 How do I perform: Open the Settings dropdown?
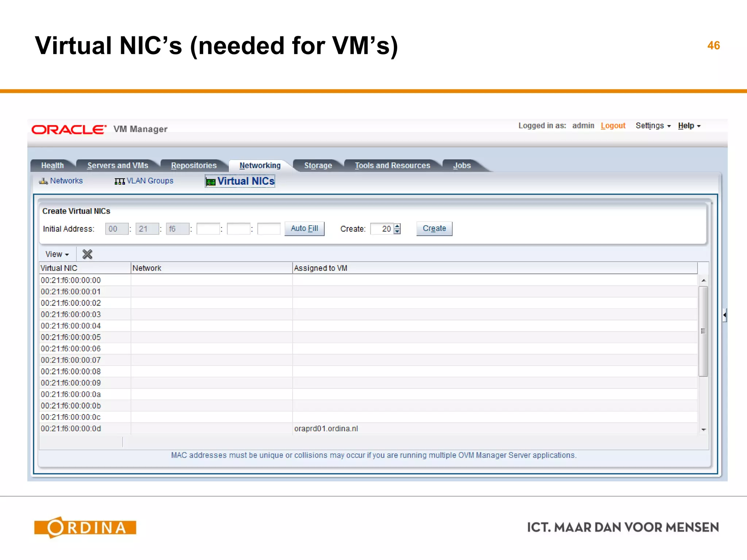pos(653,126)
